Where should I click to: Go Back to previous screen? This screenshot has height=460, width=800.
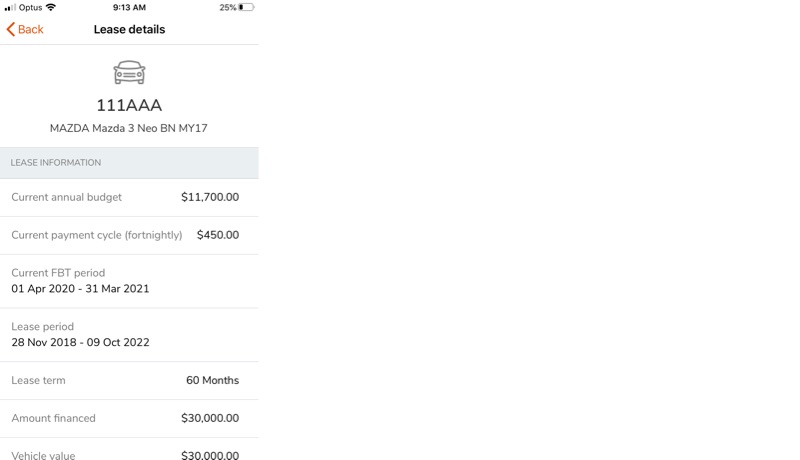click(25, 29)
